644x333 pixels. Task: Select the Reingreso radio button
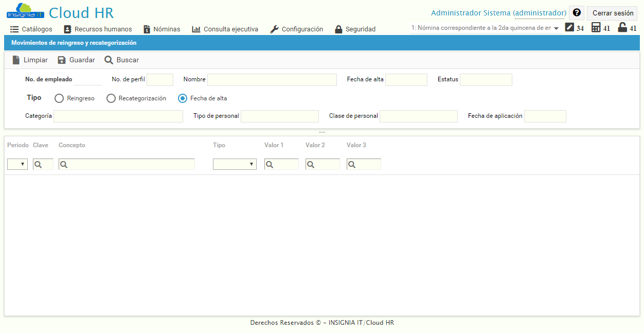(x=59, y=98)
